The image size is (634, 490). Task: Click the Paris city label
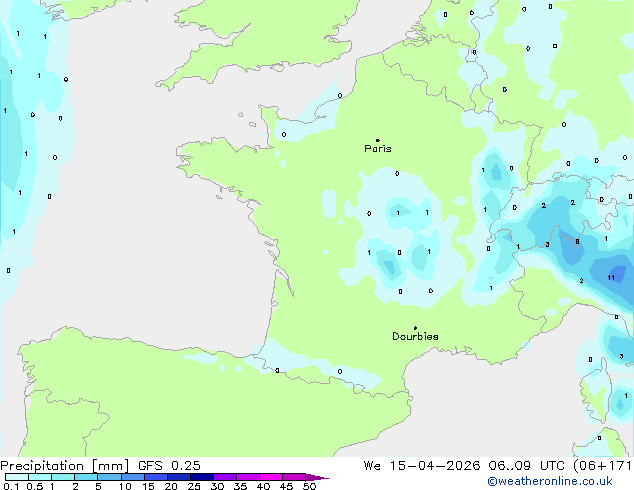pos(378,149)
